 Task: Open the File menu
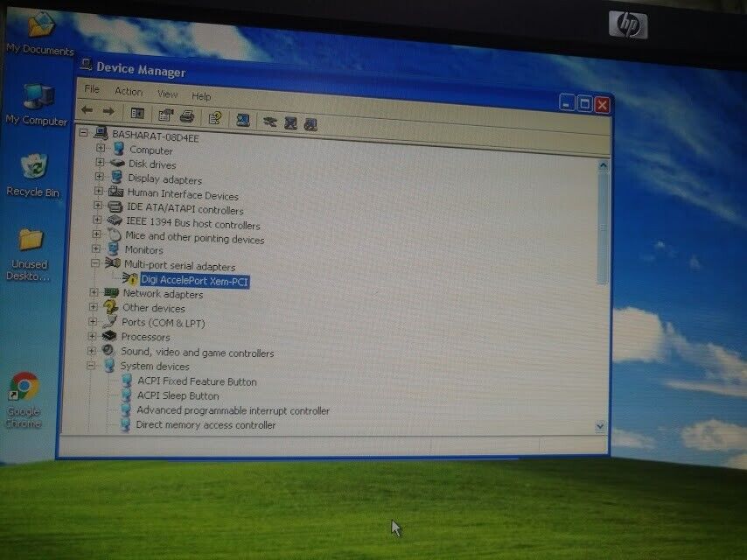click(92, 89)
